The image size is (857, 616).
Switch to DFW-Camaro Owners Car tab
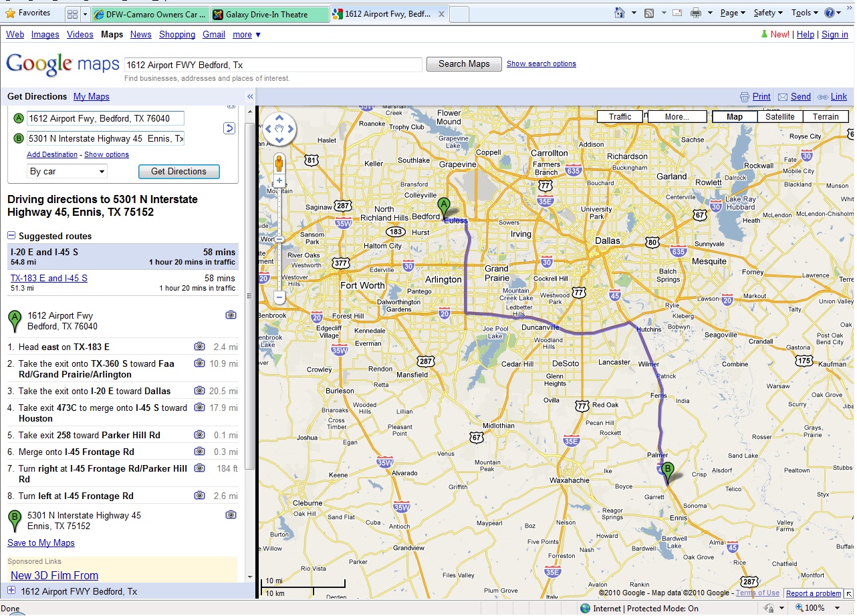150,14
